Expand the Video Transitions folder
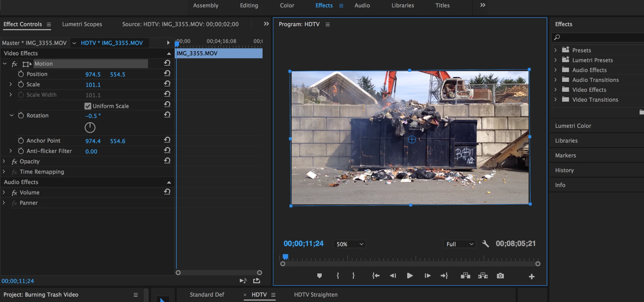644x302 pixels. (555, 100)
